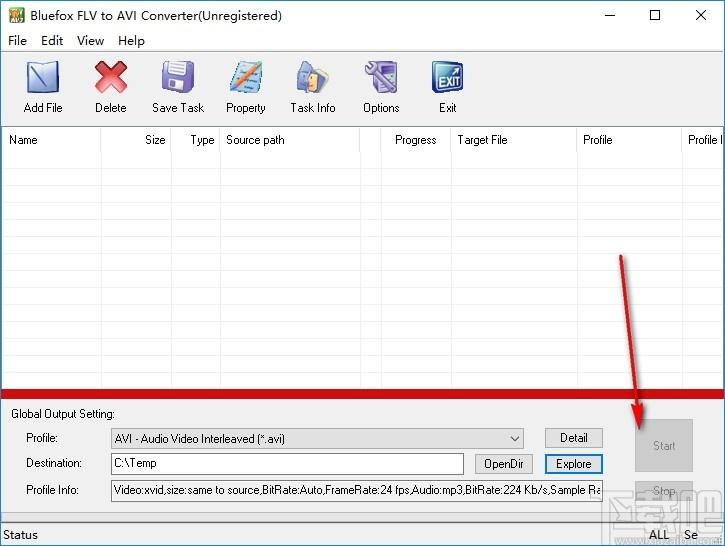The width and height of the screenshot is (725, 546).
Task: Click the Destination path field
Action: point(287,464)
